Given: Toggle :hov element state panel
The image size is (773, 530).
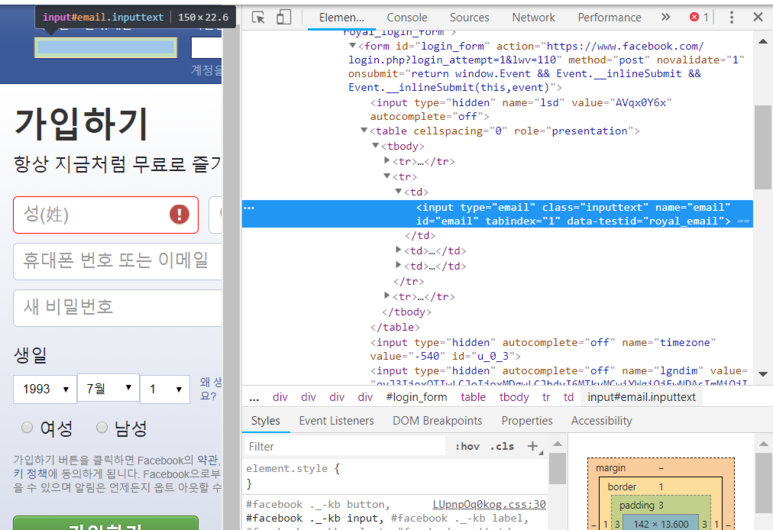Looking at the screenshot, I should tap(467, 446).
